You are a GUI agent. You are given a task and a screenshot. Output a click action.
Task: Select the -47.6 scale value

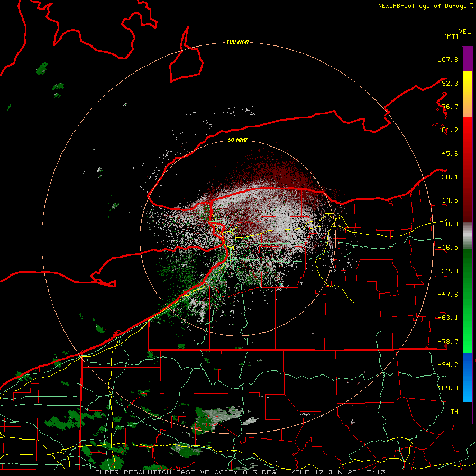(x=448, y=295)
